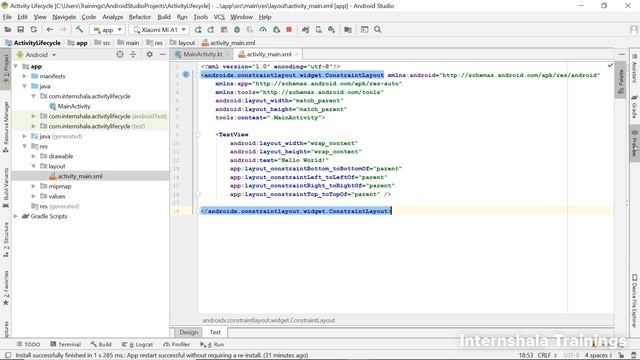
Task: Click the layout breadcrumb in navigation bar
Action: coord(183,43)
